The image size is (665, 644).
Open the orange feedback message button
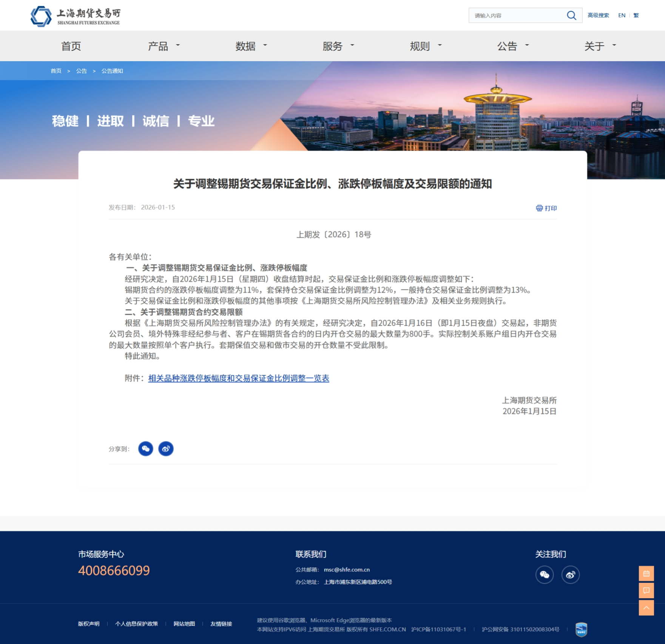pos(646,590)
